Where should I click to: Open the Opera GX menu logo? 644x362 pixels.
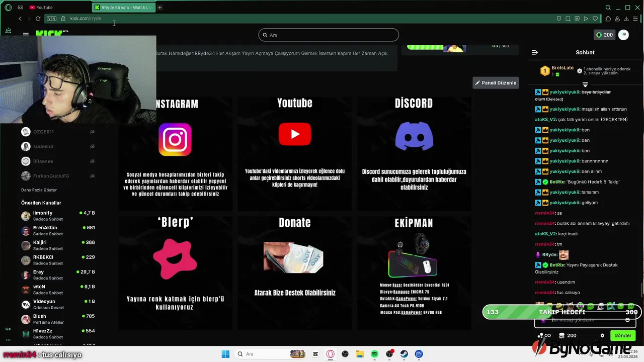tap(8, 8)
